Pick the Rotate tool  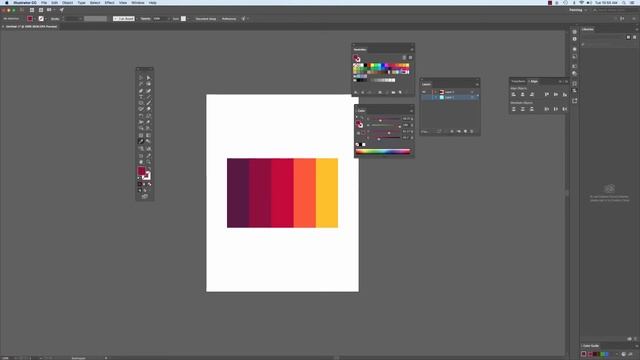click(141, 116)
